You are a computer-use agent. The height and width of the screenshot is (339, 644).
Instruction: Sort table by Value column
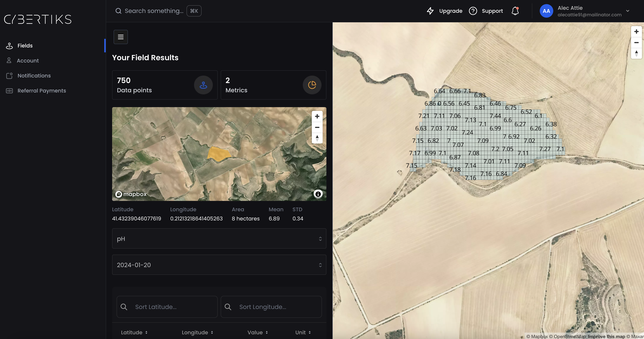[258, 332]
